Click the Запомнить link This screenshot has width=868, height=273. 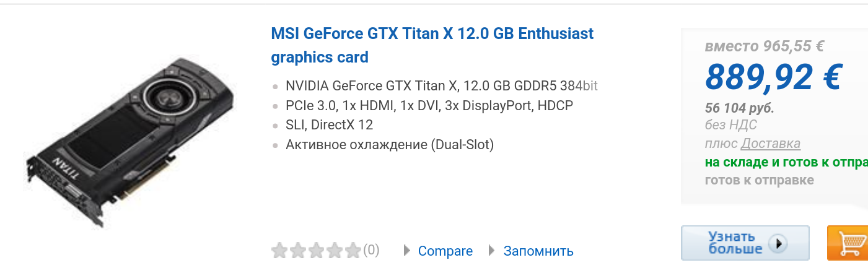point(538,251)
